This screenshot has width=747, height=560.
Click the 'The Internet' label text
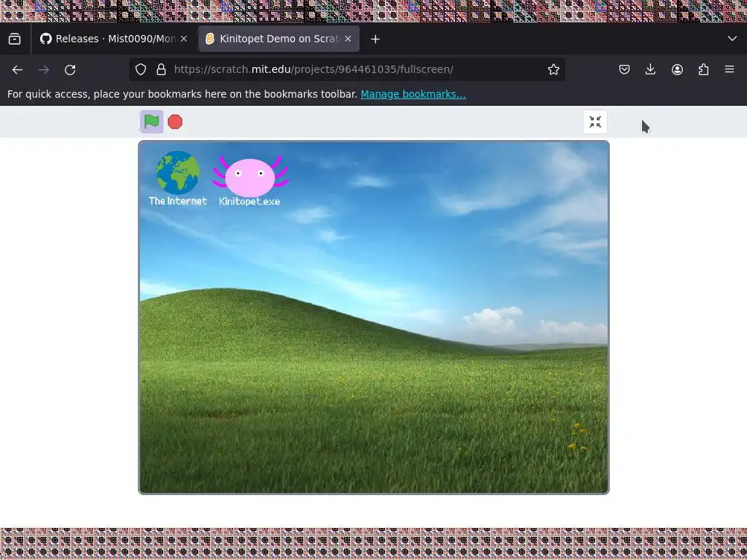click(x=178, y=201)
